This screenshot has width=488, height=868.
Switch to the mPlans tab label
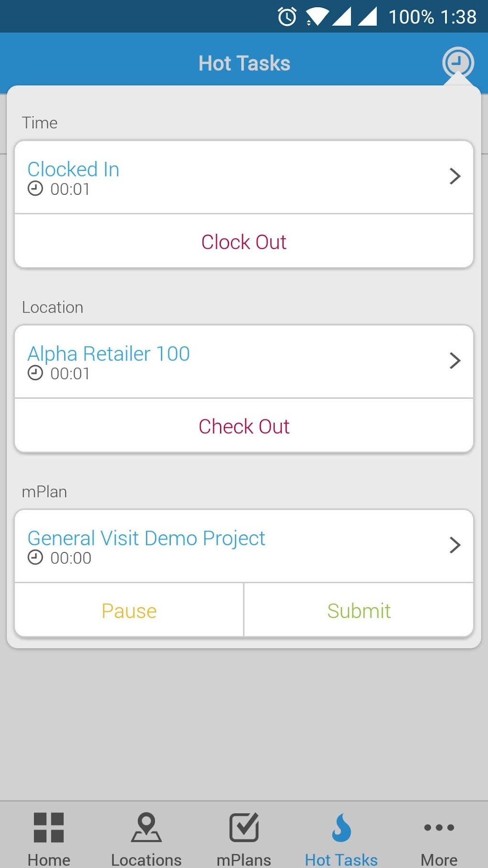[244, 859]
